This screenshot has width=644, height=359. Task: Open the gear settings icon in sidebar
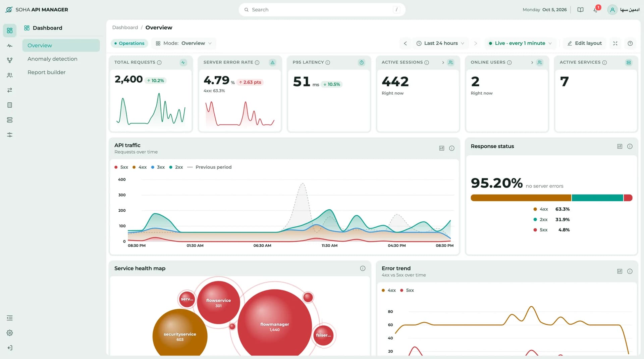[x=10, y=333]
